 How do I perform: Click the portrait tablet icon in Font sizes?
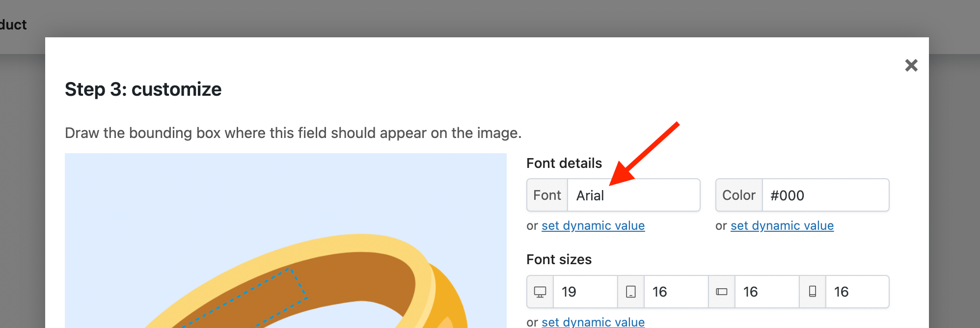point(631,292)
